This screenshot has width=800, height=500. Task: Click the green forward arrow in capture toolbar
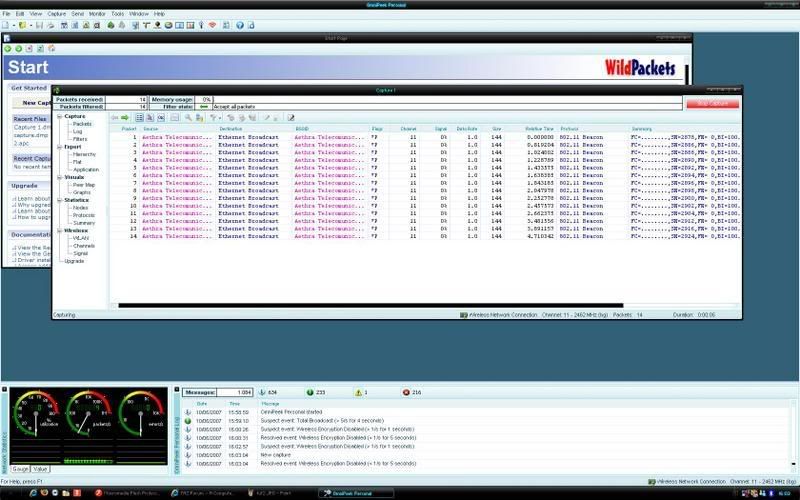[124, 117]
